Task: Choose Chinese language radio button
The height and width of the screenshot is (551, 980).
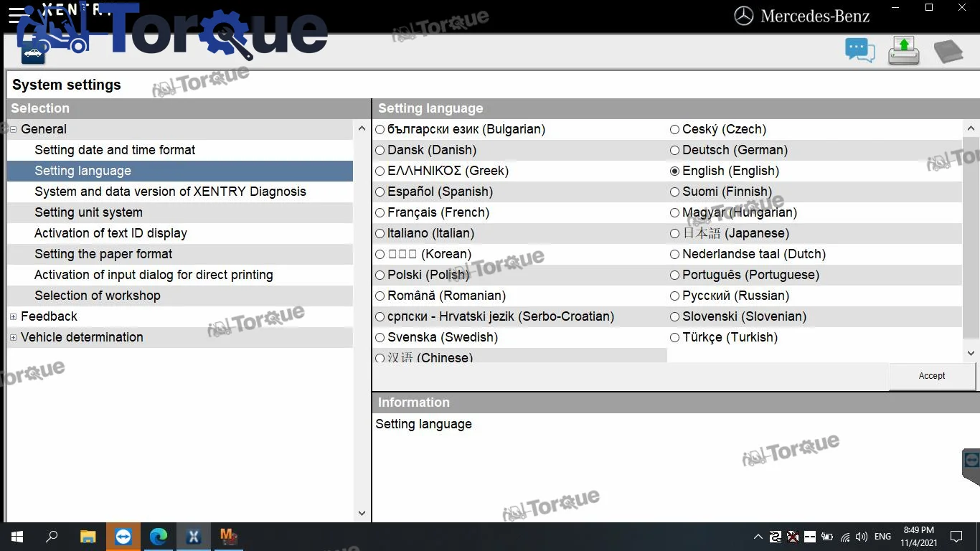Action: click(x=380, y=358)
